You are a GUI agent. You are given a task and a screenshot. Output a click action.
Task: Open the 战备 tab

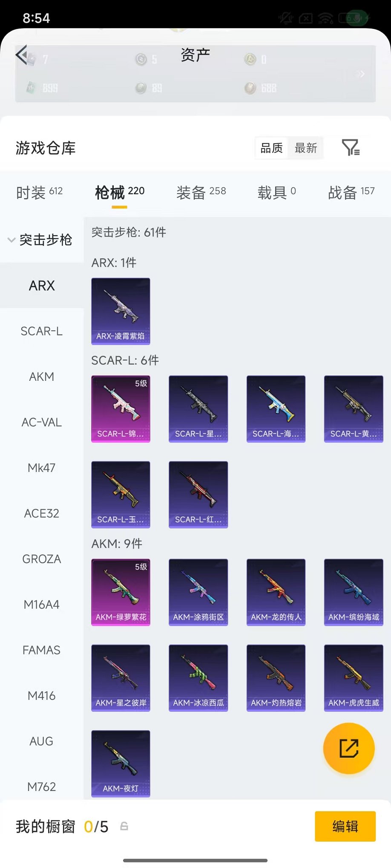pyautogui.click(x=351, y=192)
